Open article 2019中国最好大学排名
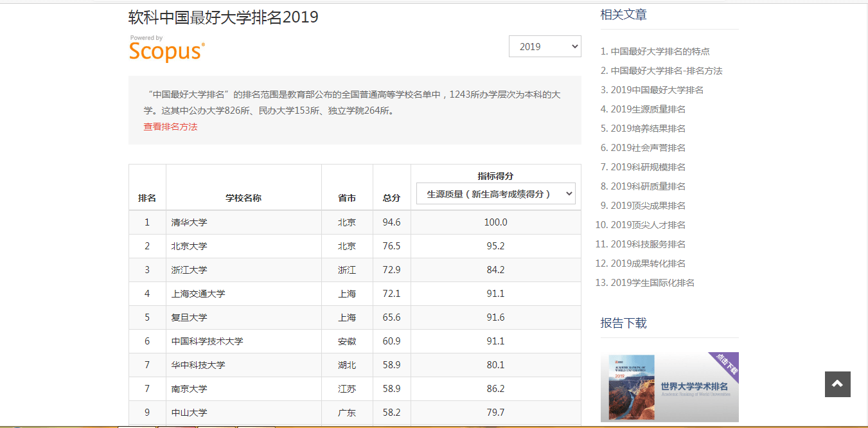Image resolution: width=868 pixels, height=428 pixels. coord(657,90)
